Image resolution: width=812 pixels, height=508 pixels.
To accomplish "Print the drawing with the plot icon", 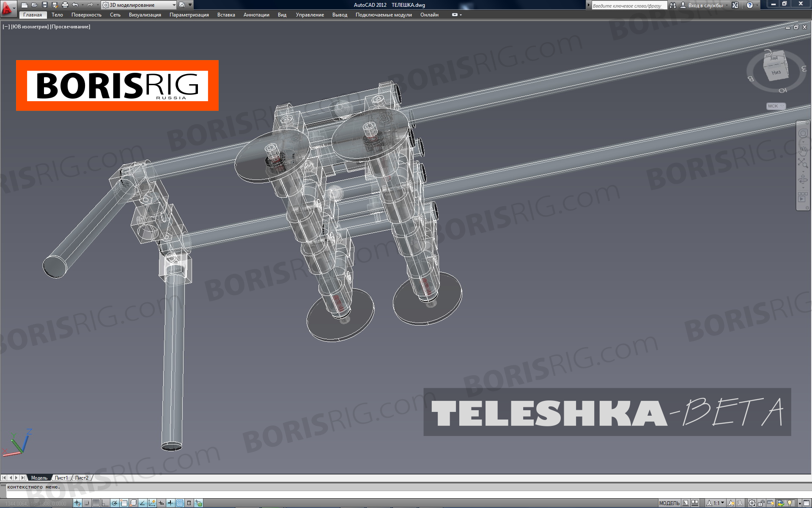I will point(65,5).
